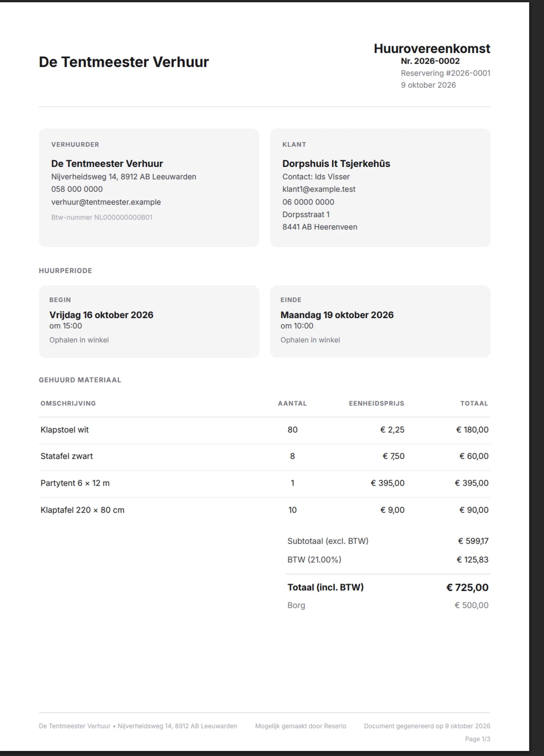Click 'Mogelijk gemaakt door Reserlo' footer text
This screenshot has width=544, height=756.
[301, 726]
